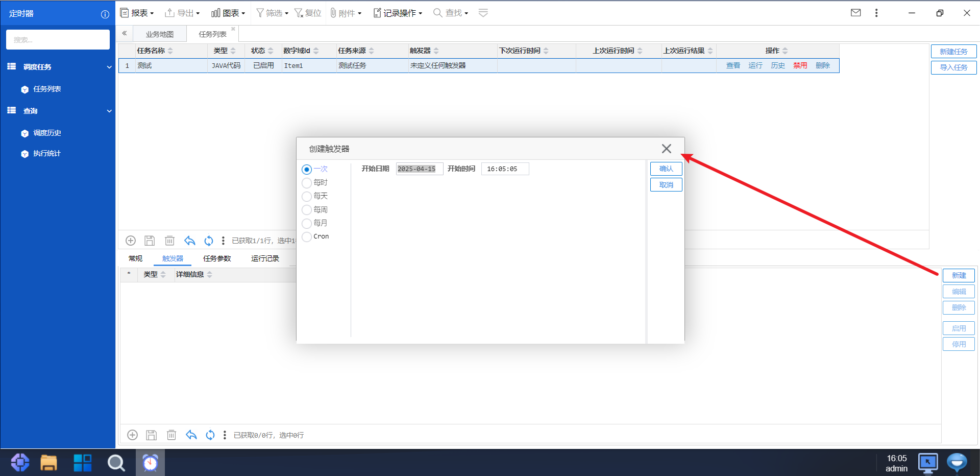Image resolution: width=980 pixels, height=476 pixels.
Task: Click the 导入任务 button
Action: pos(953,67)
